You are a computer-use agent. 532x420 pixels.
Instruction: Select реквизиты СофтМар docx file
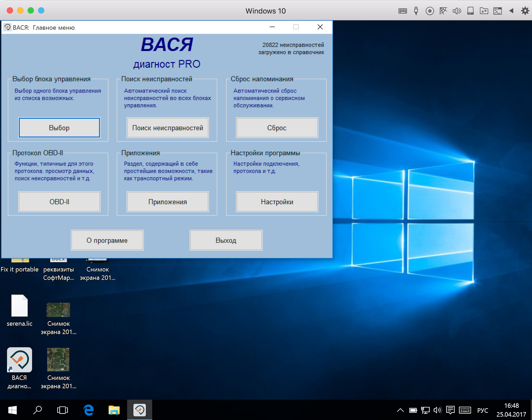pyautogui.click(x=58, y=270)
